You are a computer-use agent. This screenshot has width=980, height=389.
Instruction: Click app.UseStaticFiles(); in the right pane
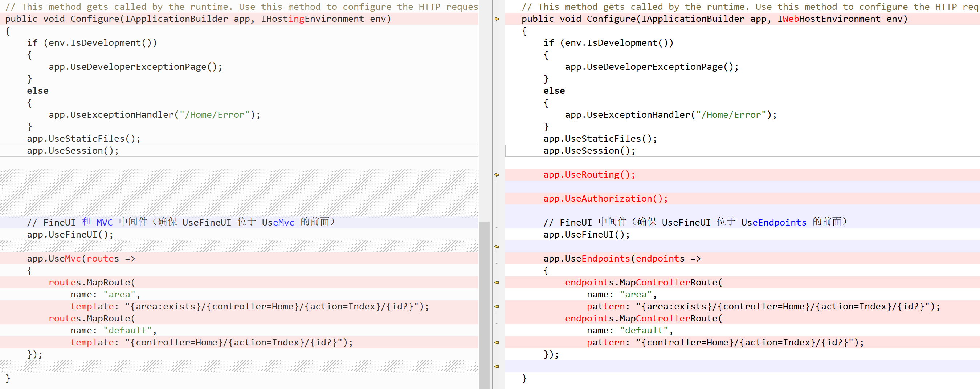tap(600, 139)
